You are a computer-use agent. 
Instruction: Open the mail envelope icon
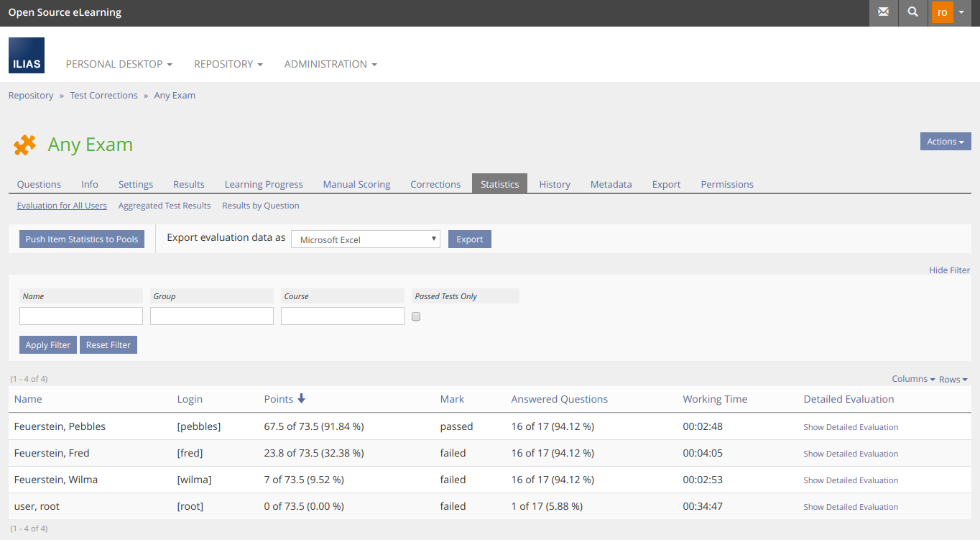point(883,12)
